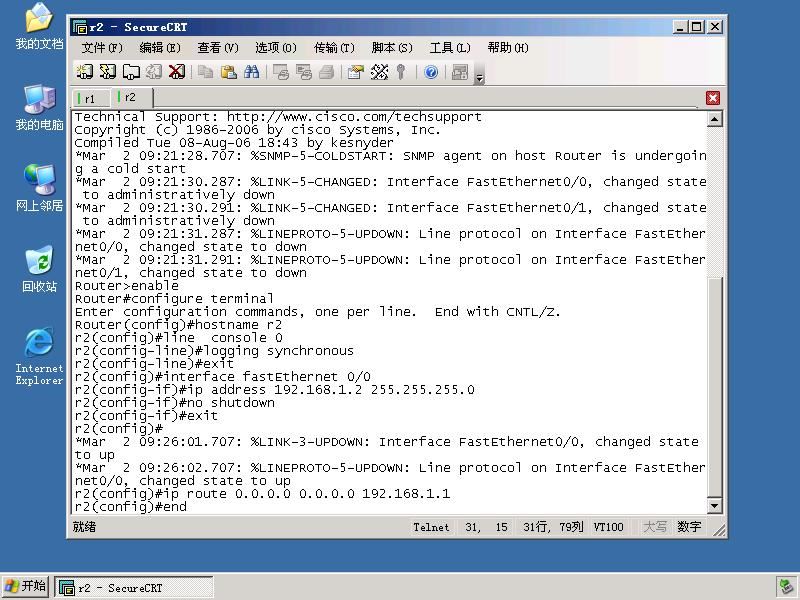Click the last greyed toolbar icon

[460, 72]
